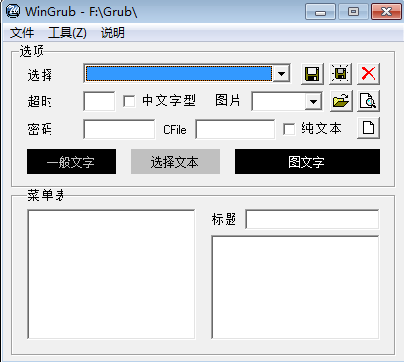Open the yellow folder browse icon
The height and width of the screenshot is (362, 404).
click(341, 101)
